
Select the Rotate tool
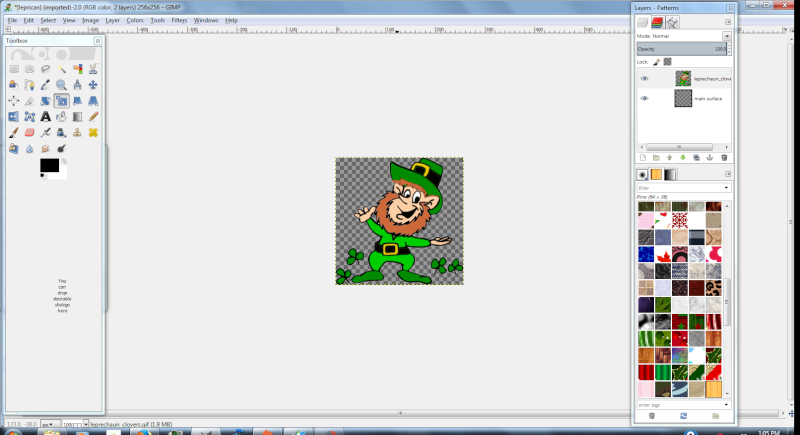[45, 101]
